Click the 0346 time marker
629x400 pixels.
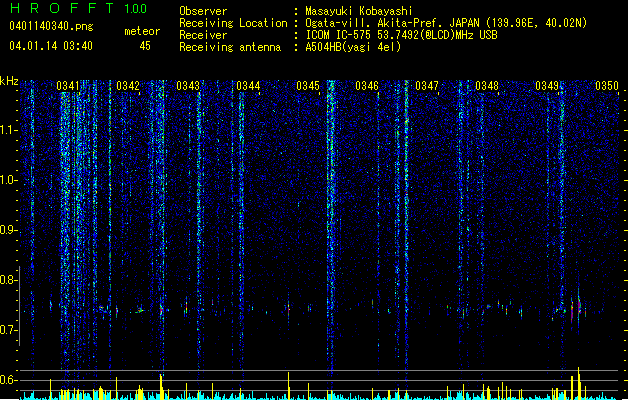tap(367, 86)
